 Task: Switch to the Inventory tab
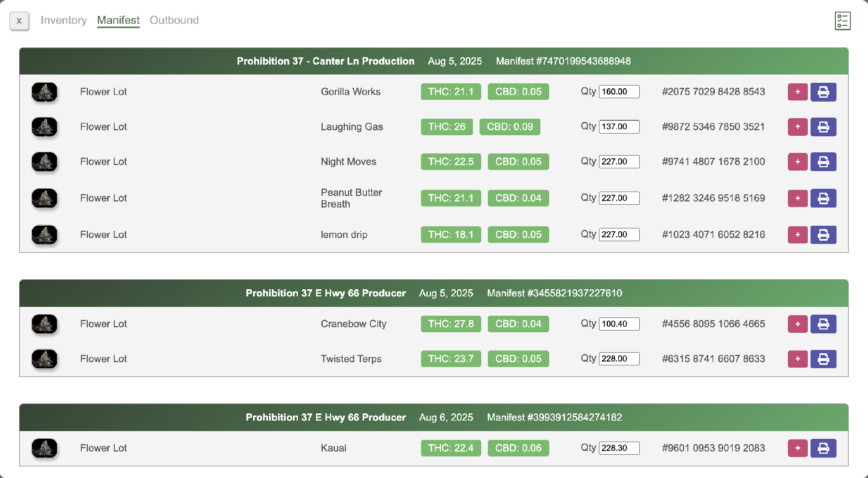(x=64, y=20)
